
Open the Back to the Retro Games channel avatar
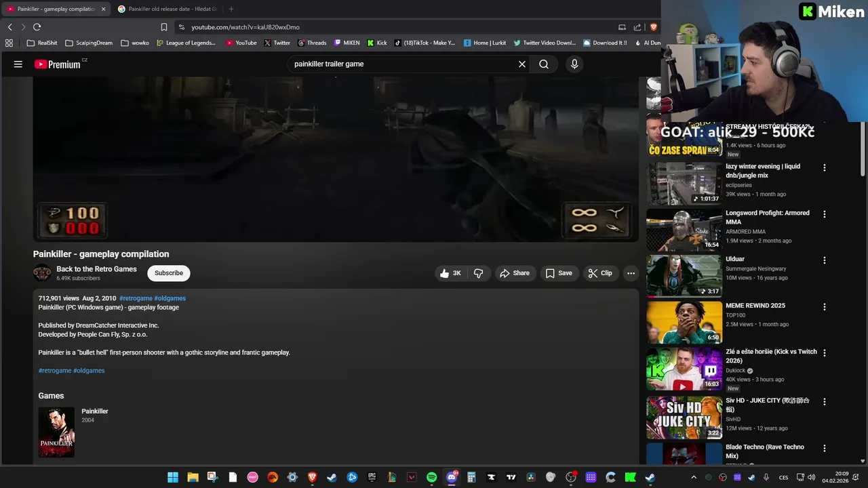pyautogui.click(x=42, y=273)
